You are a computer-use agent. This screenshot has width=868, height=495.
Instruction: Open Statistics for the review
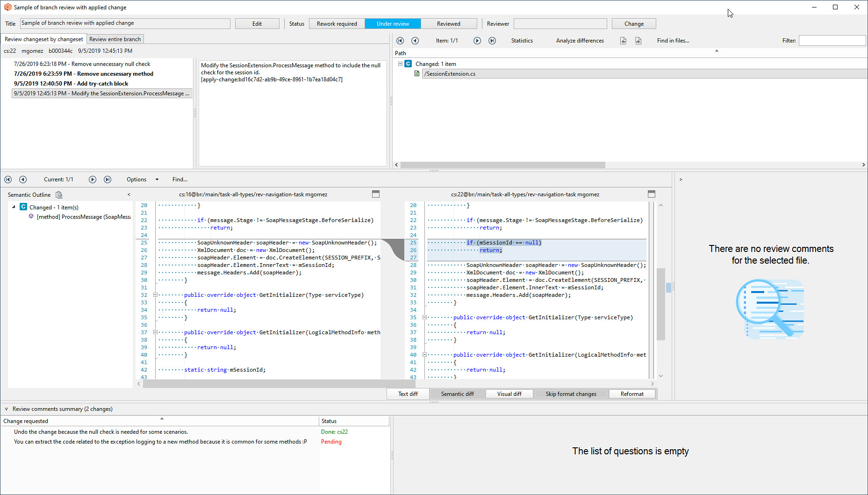pyautogui.click(x=522, y=41)
